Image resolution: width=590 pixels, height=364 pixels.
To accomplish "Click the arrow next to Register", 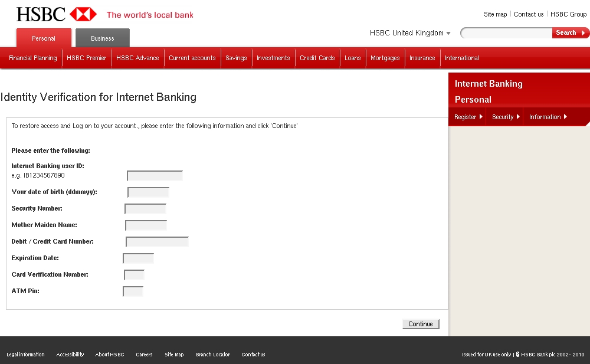I will tap(480, 117).
